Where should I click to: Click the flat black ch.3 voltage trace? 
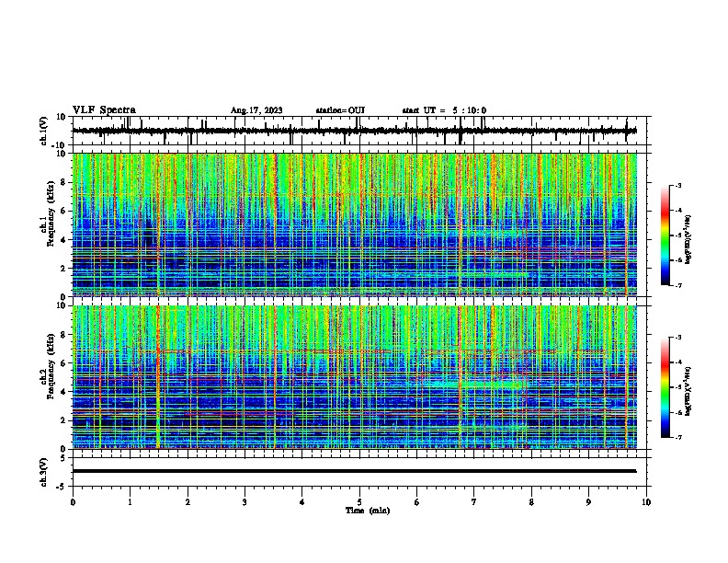pyautogui.click(x=354, y=471)
